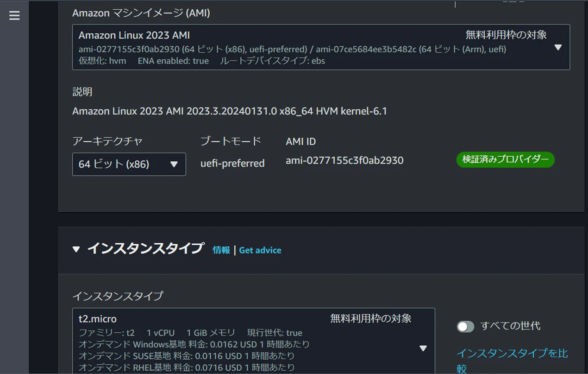
Task: Click the オンデマンド Windows基地 料金 line
Action: (194, 344)
